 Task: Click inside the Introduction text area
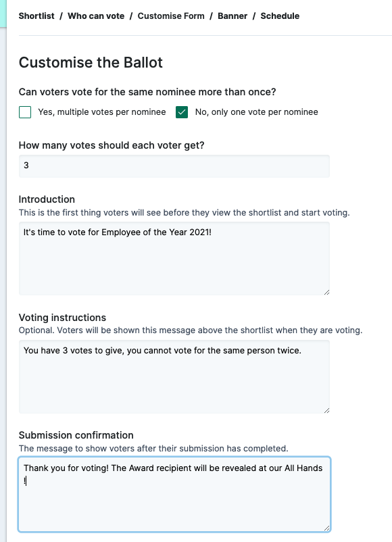(x=174, y=259)
